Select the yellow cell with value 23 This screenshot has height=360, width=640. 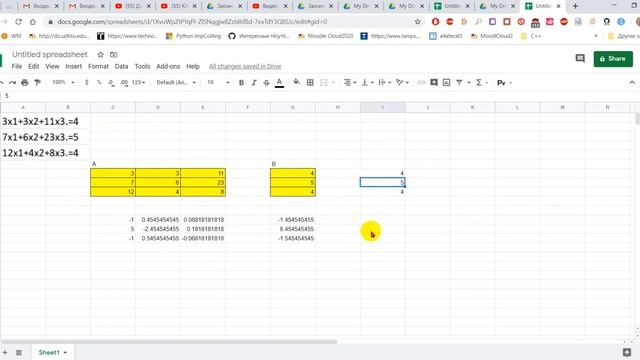203,182
